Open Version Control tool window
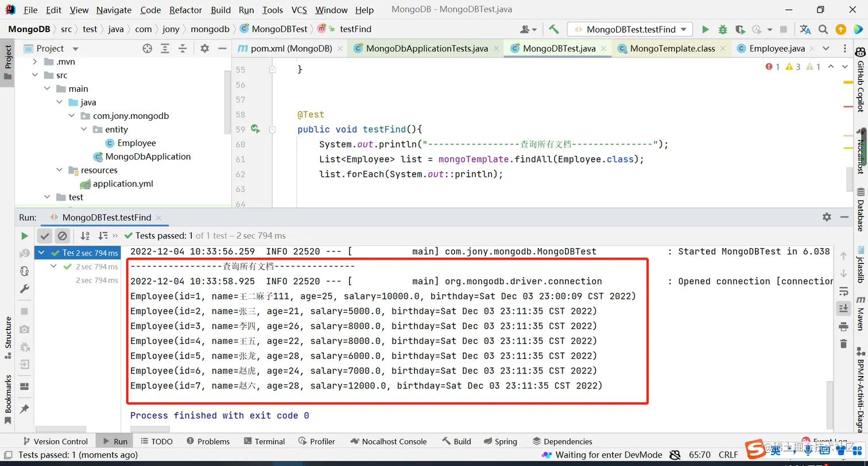The width and height of the screenshot is (868, 466). [x=55, y=441]
